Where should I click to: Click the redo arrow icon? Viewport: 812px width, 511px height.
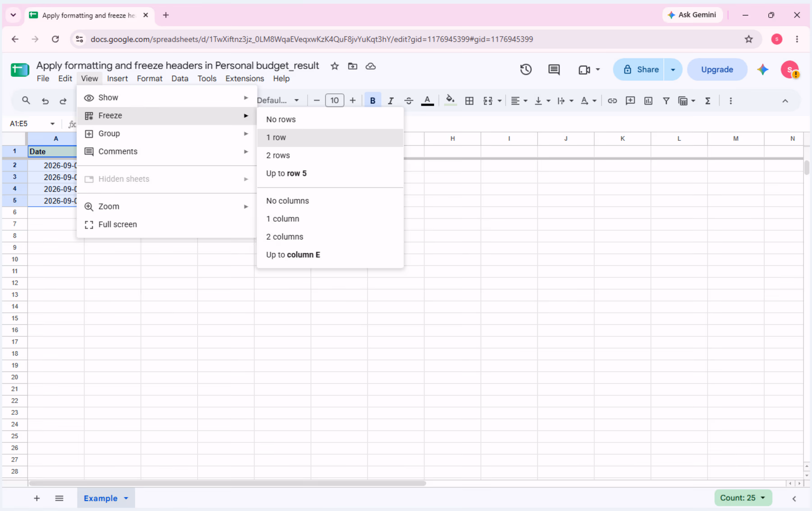tap(63, 101)
